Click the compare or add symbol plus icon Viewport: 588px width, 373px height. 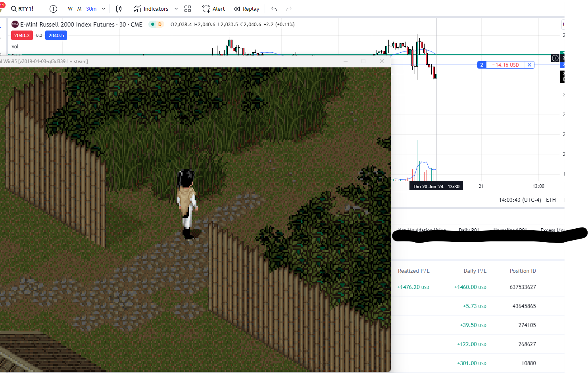53,9
